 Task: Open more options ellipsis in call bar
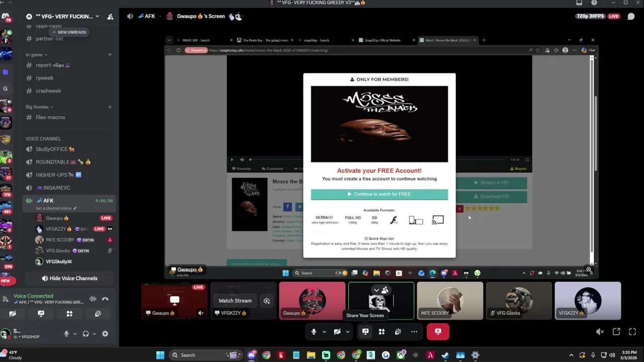click(x=414, y=331)
